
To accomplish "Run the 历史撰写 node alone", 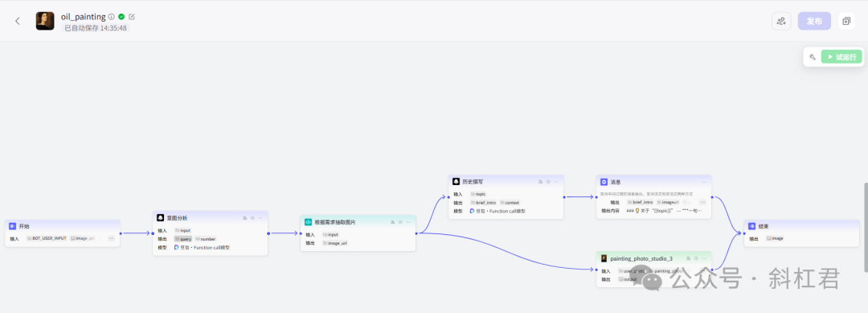I will [x=548, y=181].
